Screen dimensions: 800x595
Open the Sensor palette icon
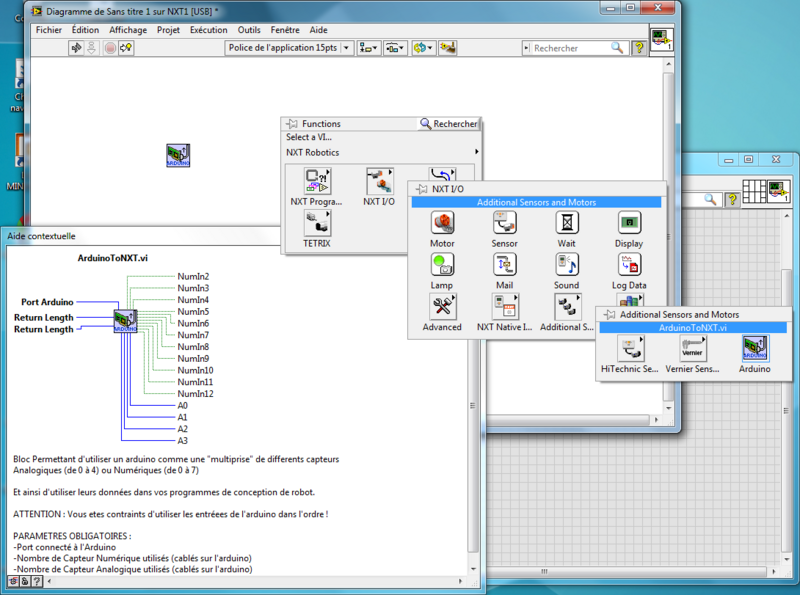pyautogui.click(x=504, y=223)
